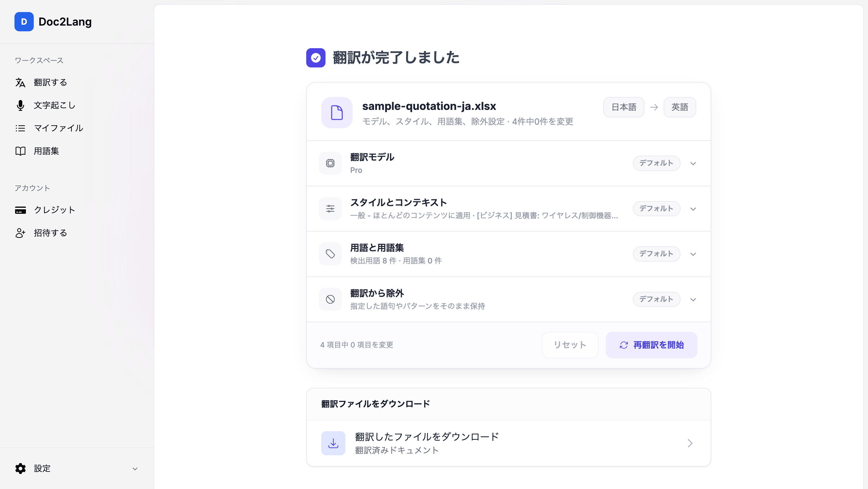Click デフォルト badge in 翻訳から除外 row
This screenshot has height=489, width=868.
tap(656, 299)
